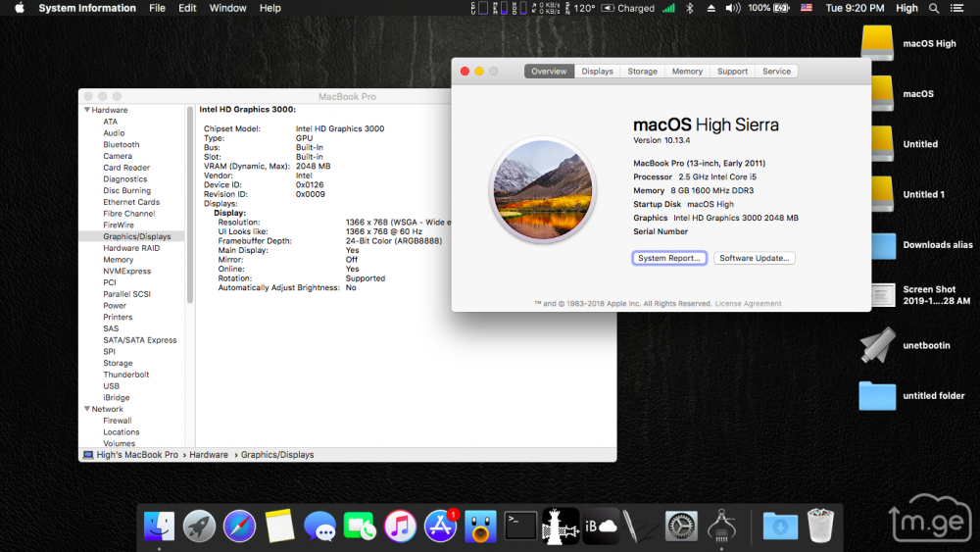Switch to the Displays tab
The width and height of the screenshot is (980, 552).
coord(597,72)
